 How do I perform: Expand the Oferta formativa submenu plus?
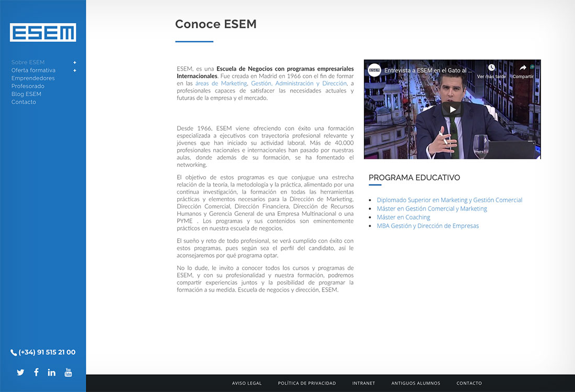coord(75,71)
